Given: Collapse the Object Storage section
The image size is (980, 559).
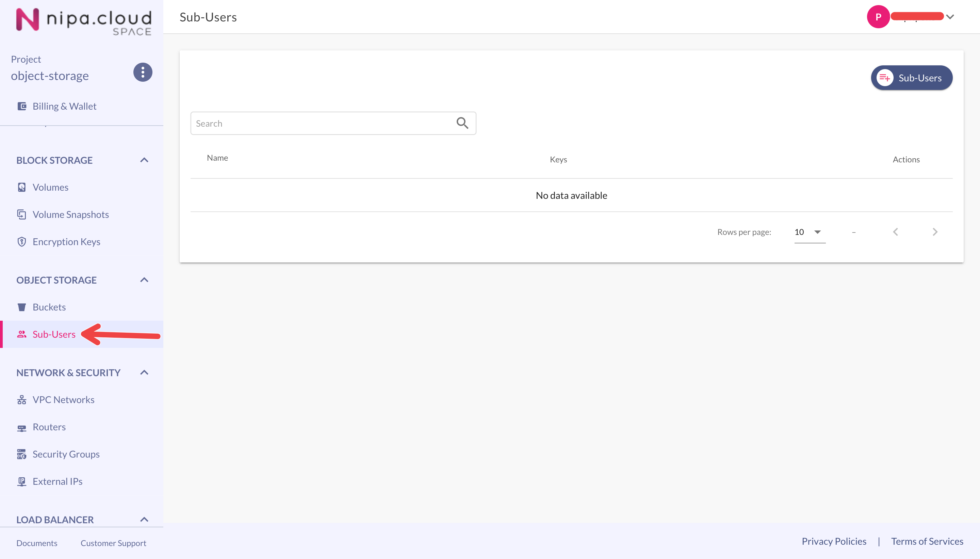Looking at the screenshot, I should [x=144, y=280].
